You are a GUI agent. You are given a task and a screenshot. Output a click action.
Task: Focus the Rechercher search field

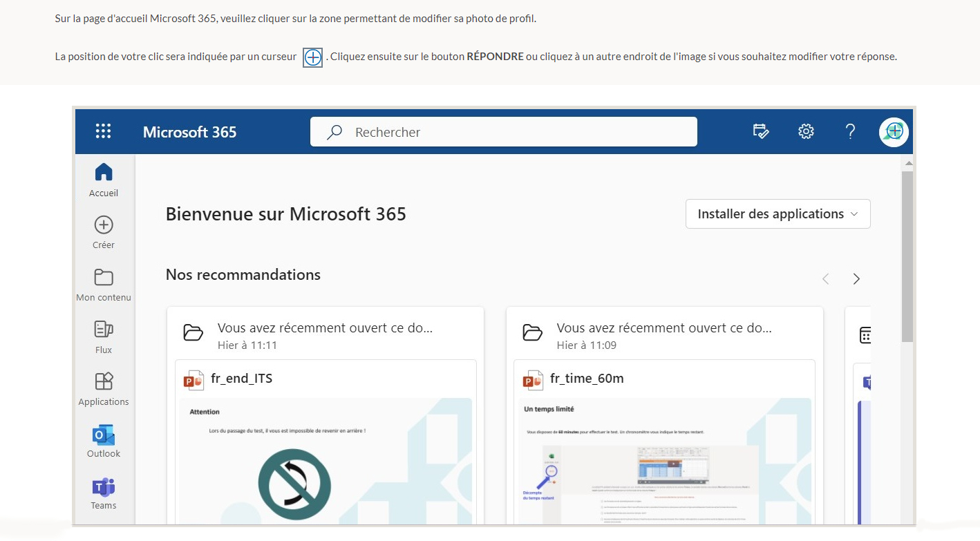click(x=503, y=132)
